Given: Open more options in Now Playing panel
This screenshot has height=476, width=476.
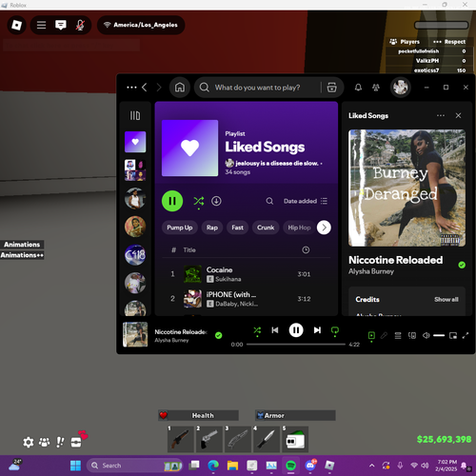Looking at the screenshot, I should click(x=441, y=115).
